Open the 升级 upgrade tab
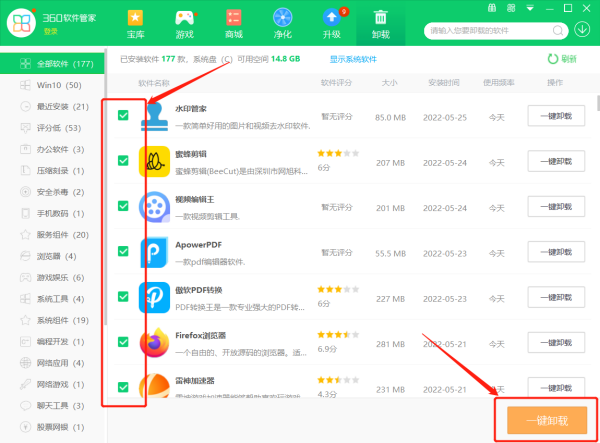 click(332, 24)
